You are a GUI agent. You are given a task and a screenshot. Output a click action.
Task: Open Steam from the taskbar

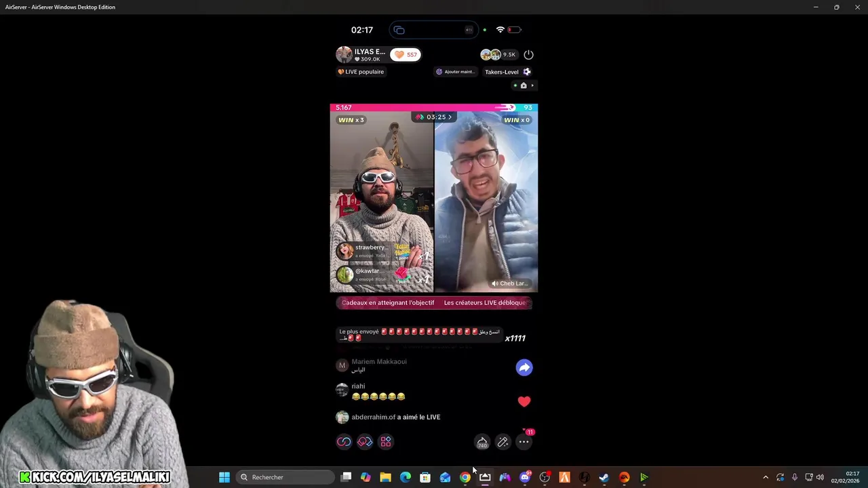pos(604,477)
